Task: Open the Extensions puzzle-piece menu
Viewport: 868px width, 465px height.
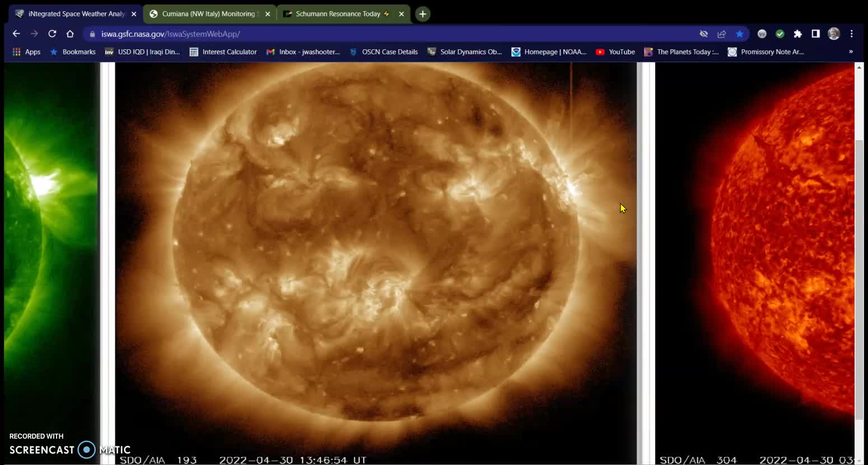Action: (x=798, y=34)
